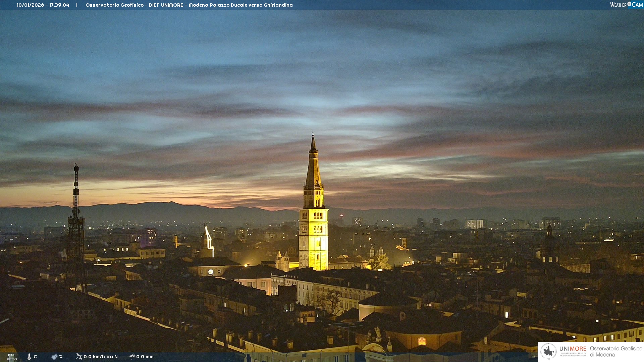Click the UNIMORE red and grey wordmark
The height and width of the screenshot is (362, 644).
(573, 349)
